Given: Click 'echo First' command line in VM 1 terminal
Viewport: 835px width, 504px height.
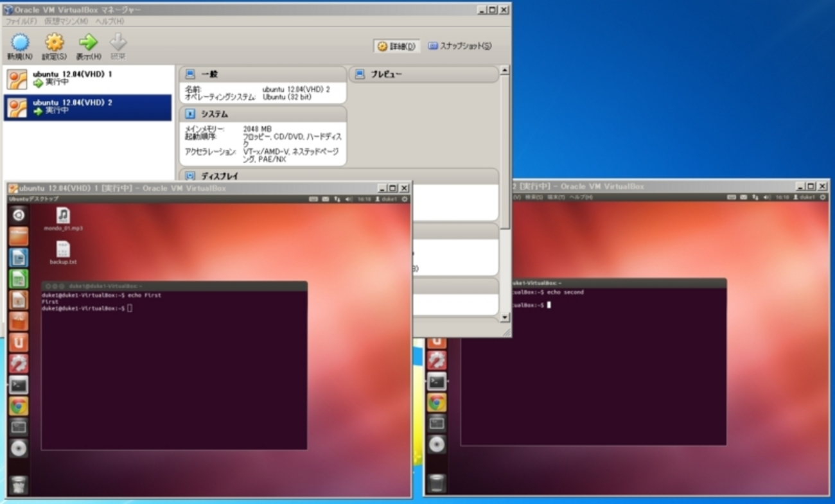Looking at the screenshot, I should click(x=101, y=295).
